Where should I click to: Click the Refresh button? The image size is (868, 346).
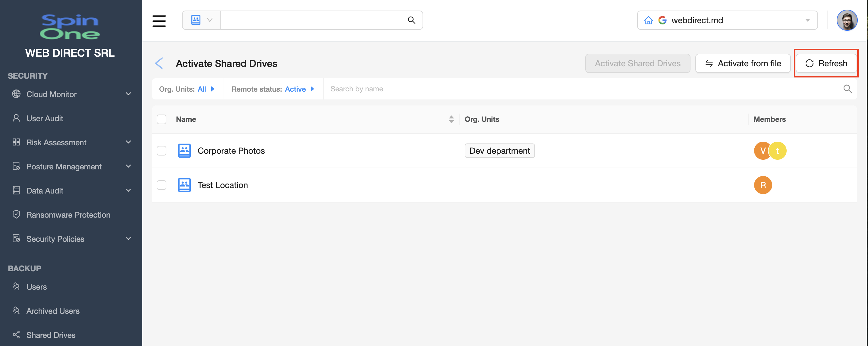826,63
